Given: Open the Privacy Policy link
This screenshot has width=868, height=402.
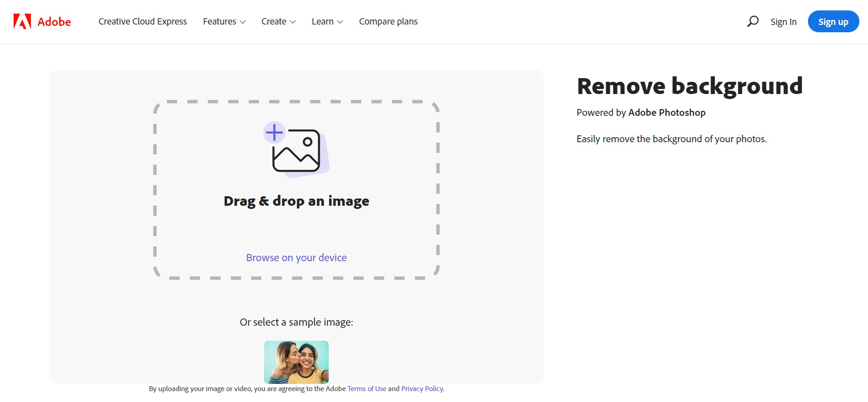Looking at the screenshot, I should (x=422, y=389).
